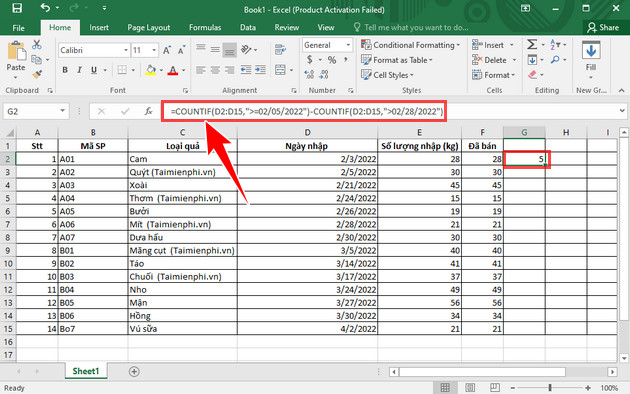Click Increase Decimal icon
This screenshot has height=394, width=630.
(x=309, y=74)
